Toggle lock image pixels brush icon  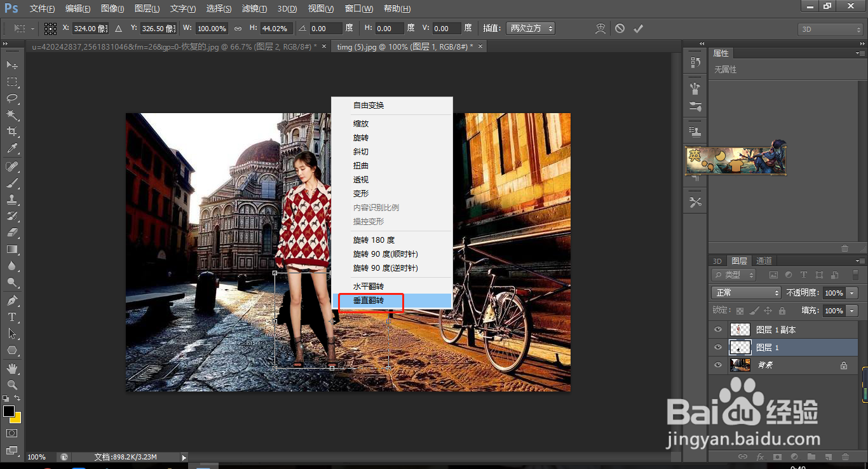[x=754, y=311]
